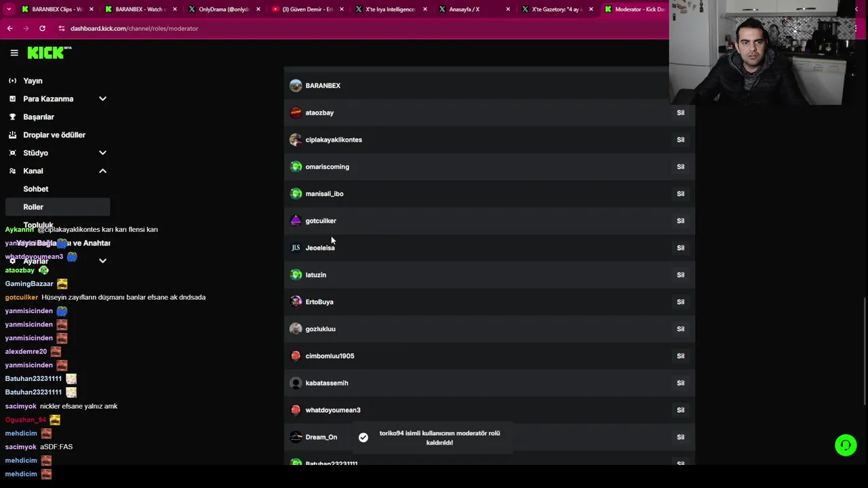Remove omariscoming with the Sil button

tap(680, 167)
